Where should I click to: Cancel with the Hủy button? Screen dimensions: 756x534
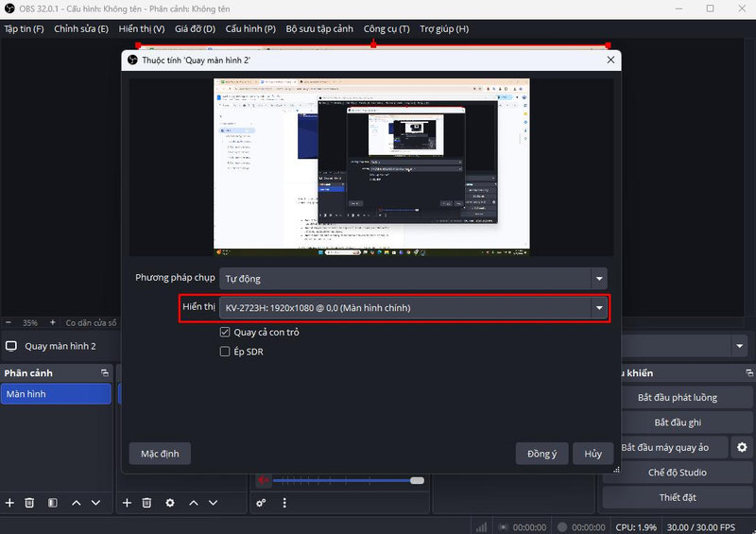tap(593, 454)
